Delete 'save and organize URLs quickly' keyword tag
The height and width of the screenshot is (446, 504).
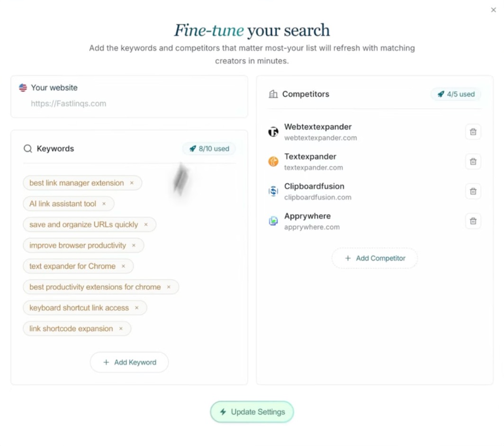pyautogui.click(x=146, y=225)
